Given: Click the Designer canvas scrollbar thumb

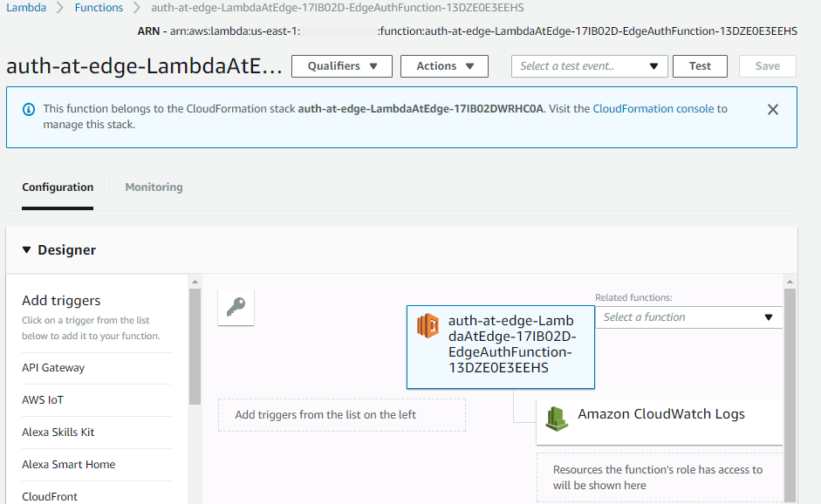Looking at the screenshot, I should click(790, 395).
